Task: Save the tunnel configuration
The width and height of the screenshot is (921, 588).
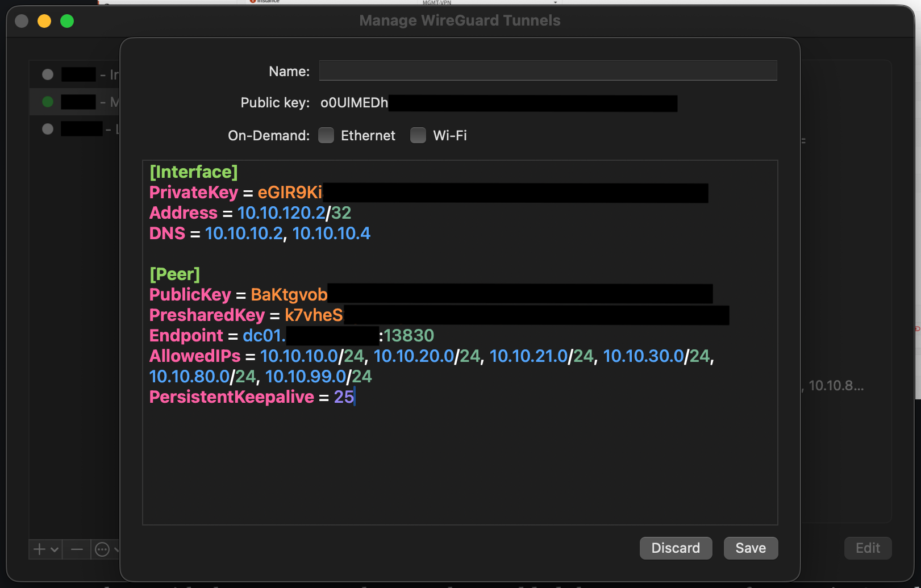Action: pyautogui.click(x=751, y=548)
